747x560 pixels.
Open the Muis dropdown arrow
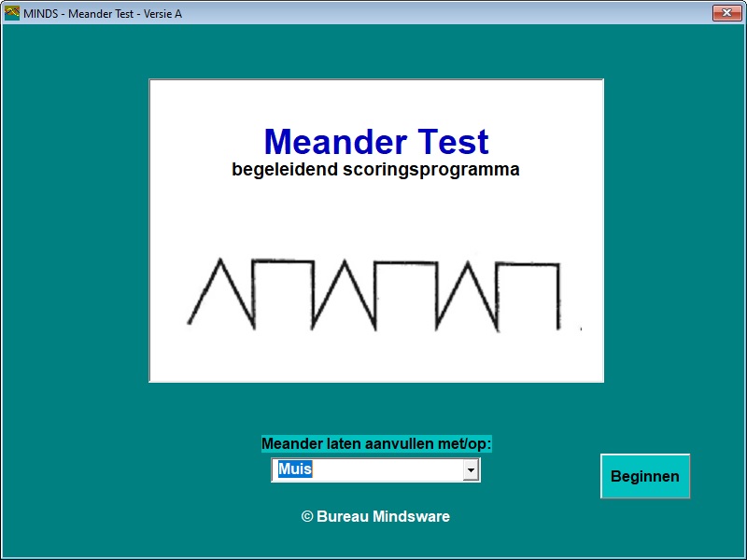(471, 470)
